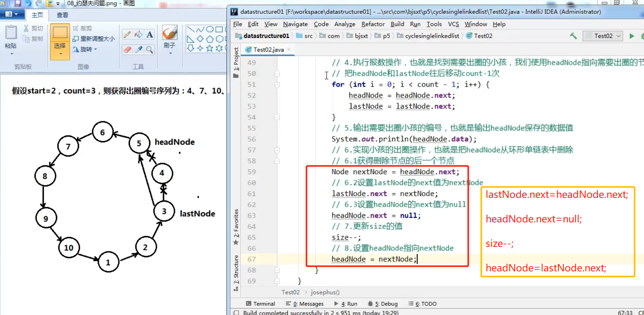Open the Refactor menu in IntelliJ
The height and width of the screenshot is (315, 644).
click(373, 24)
